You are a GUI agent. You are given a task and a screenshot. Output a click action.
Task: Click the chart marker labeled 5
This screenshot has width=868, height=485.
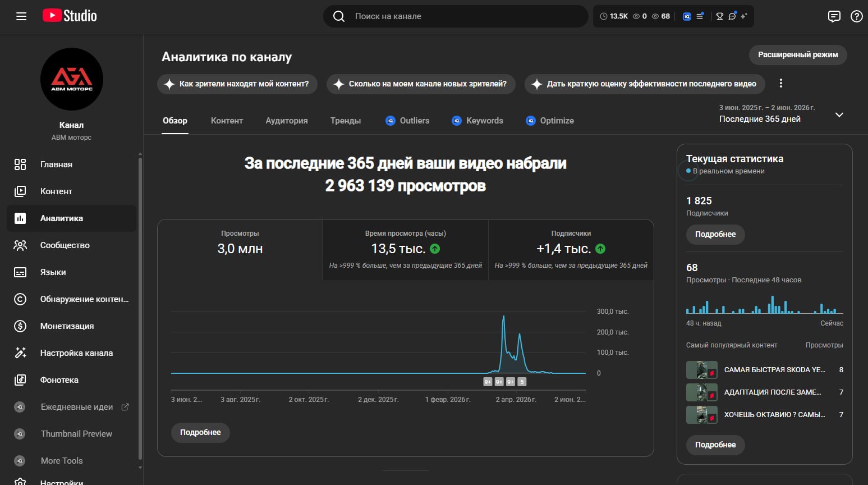pos(522,382)
